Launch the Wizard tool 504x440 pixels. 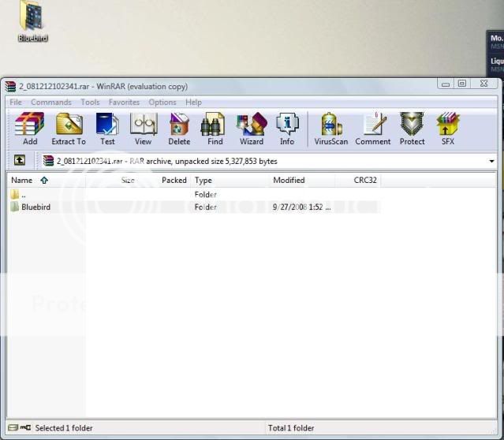tap(252, 129)
